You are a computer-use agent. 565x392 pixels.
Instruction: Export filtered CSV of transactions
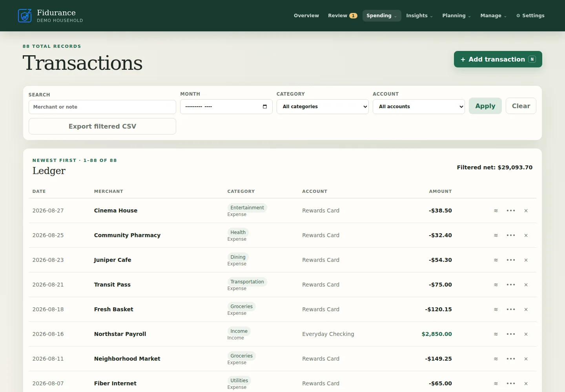[x=102, y=126]
